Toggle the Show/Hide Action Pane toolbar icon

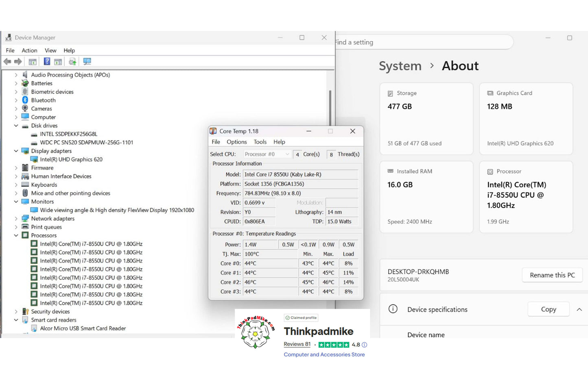click(58, 61)
